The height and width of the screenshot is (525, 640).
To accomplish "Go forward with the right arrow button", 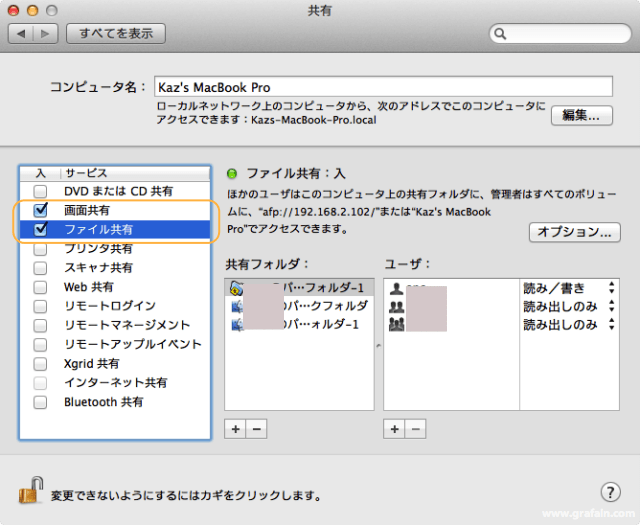I will coord(46,34).
